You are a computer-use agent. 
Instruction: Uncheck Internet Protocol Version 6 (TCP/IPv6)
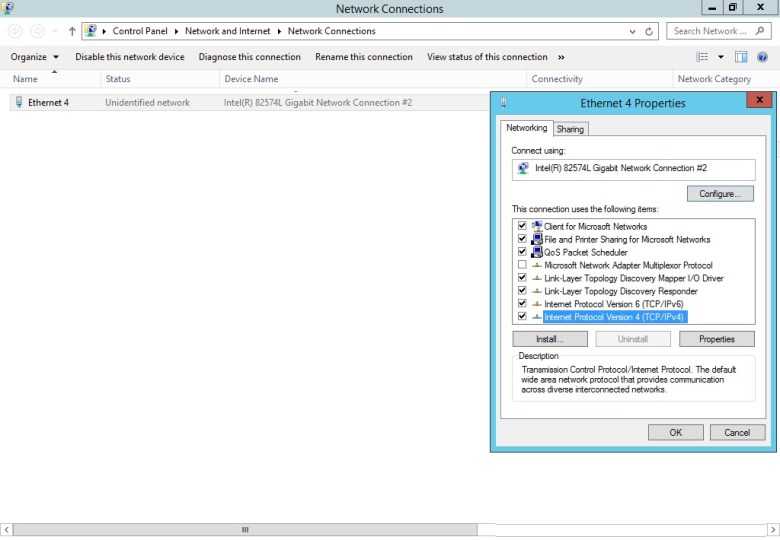click(522, 304)
